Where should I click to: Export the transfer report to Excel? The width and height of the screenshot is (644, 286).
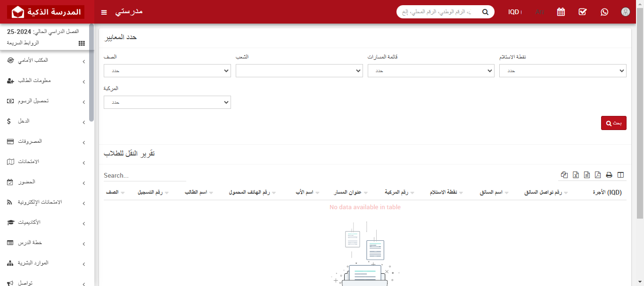pos(576,175)
